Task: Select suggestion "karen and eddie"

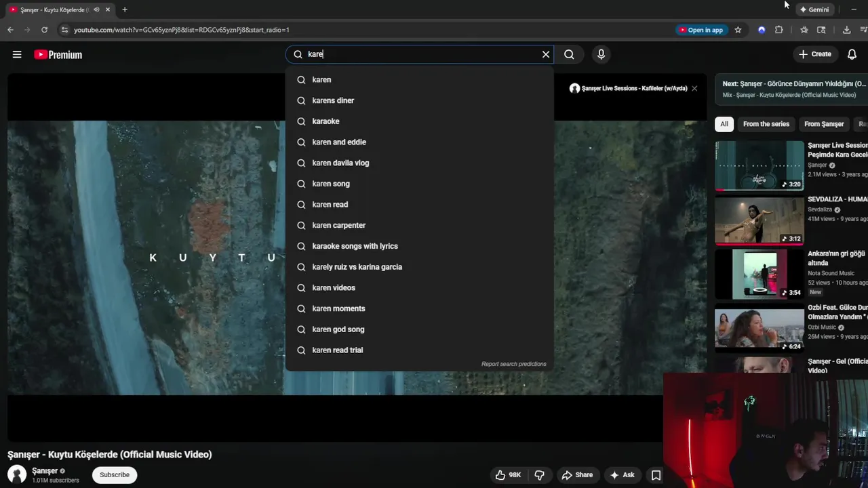Action: tap(420, 142)
